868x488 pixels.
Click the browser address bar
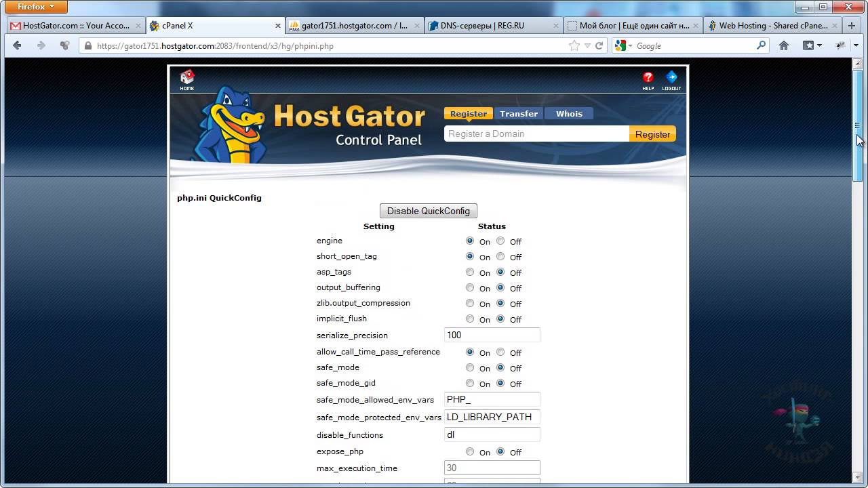tap(332, 46)
